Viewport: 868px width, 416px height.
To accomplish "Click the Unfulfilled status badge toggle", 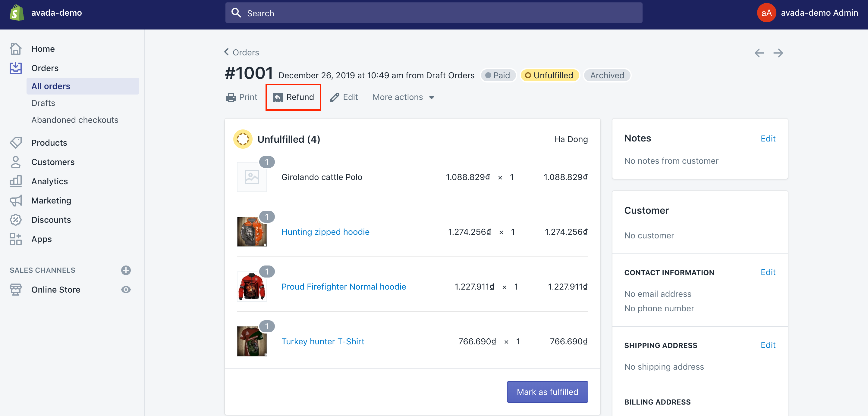I will [x=549, y=75].
